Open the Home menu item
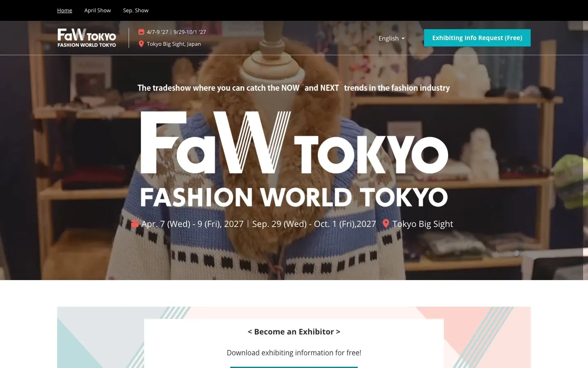The height and width of the screenshot is (368, 588). tap(65, 10)
